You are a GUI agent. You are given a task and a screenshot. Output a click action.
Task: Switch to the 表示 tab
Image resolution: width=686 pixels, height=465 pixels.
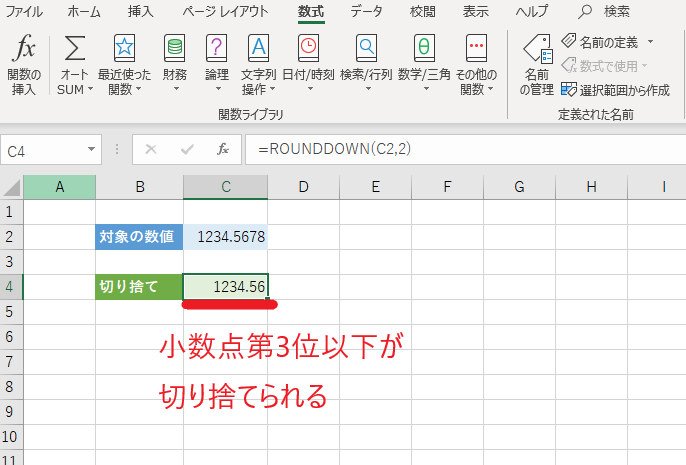point(476,12)
